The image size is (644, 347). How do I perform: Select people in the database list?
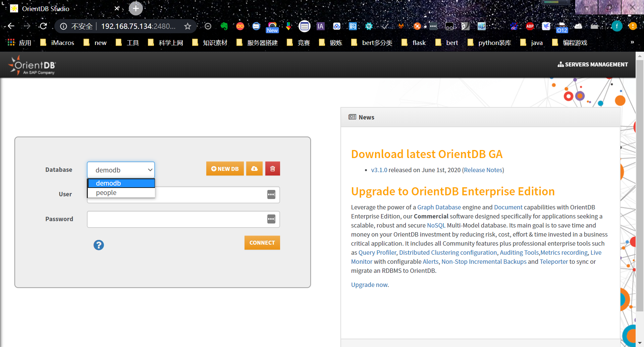tap(121, 193)
